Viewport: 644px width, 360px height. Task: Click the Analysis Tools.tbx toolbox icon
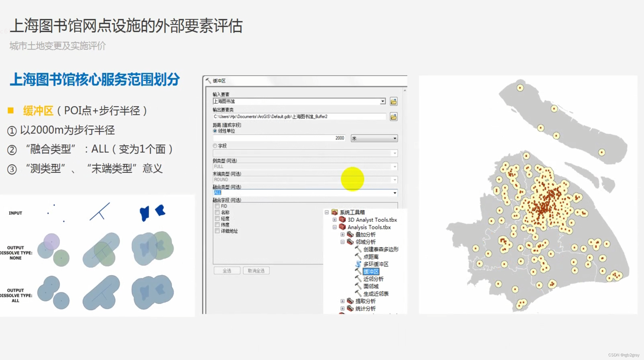click(342, 227)
